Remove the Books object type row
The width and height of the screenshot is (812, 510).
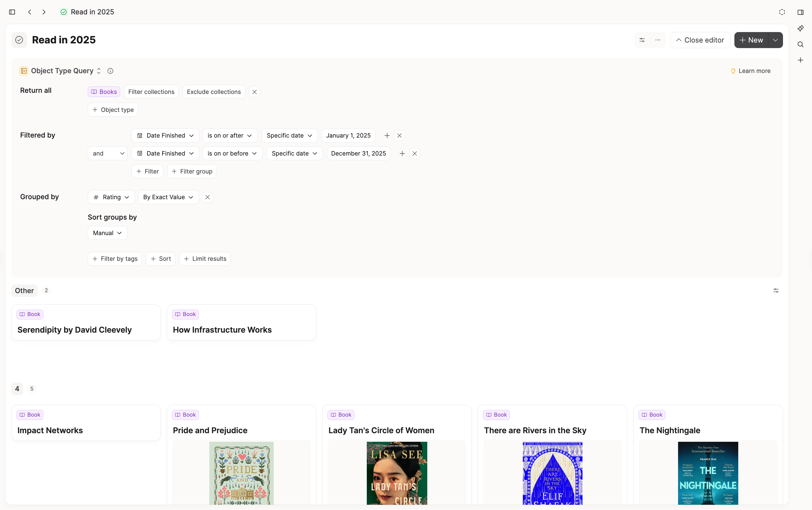[255, 92]
